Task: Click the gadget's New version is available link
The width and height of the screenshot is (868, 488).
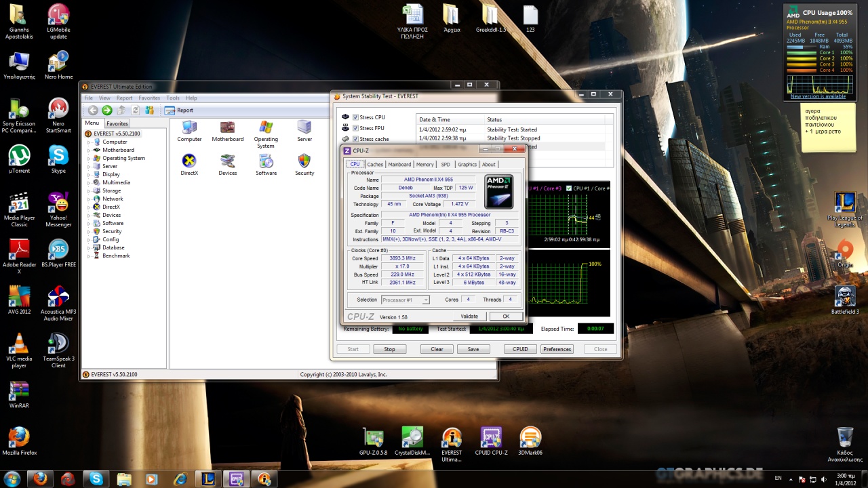Action: click(x=818, y=96)
